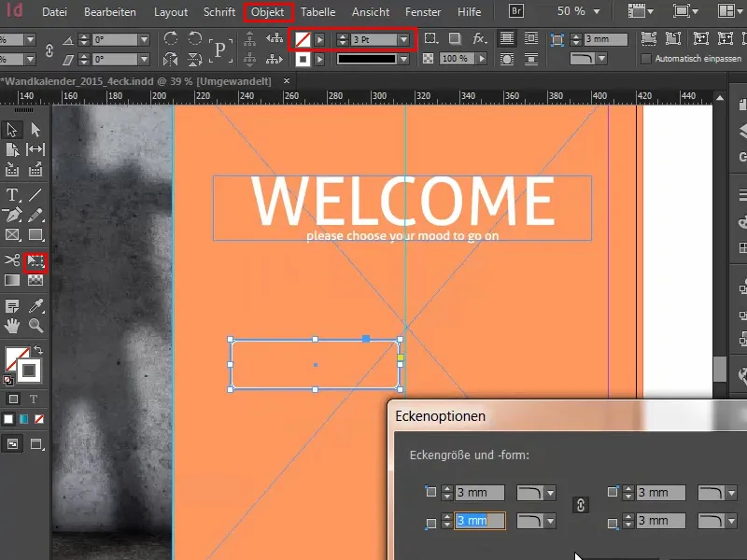Select the Zoom magnifier tool
The image size is (747, 560).
35,326
